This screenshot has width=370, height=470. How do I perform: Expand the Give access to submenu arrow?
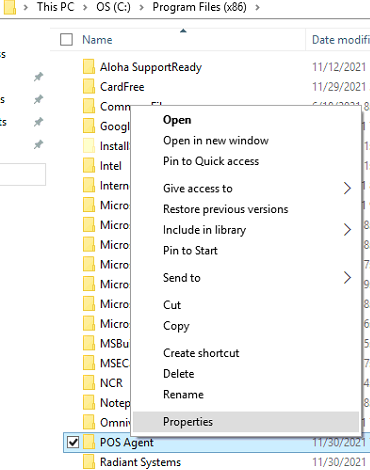click(x=347, y=188)
